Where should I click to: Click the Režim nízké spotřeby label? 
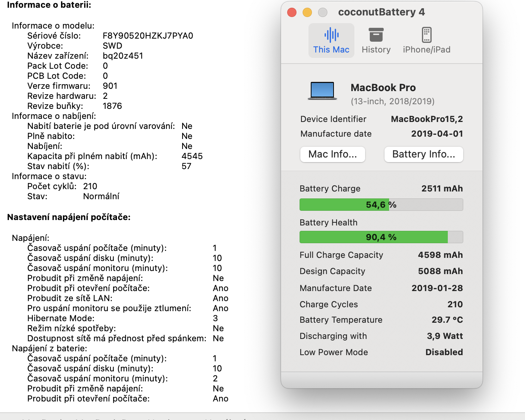[x=72, y=328]
